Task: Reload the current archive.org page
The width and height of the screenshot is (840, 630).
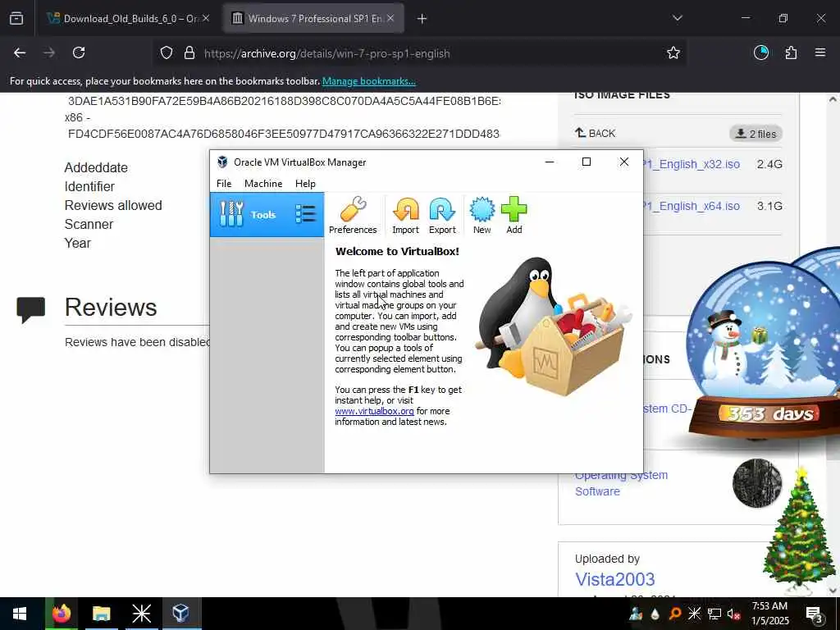Action: pos(79,53)
